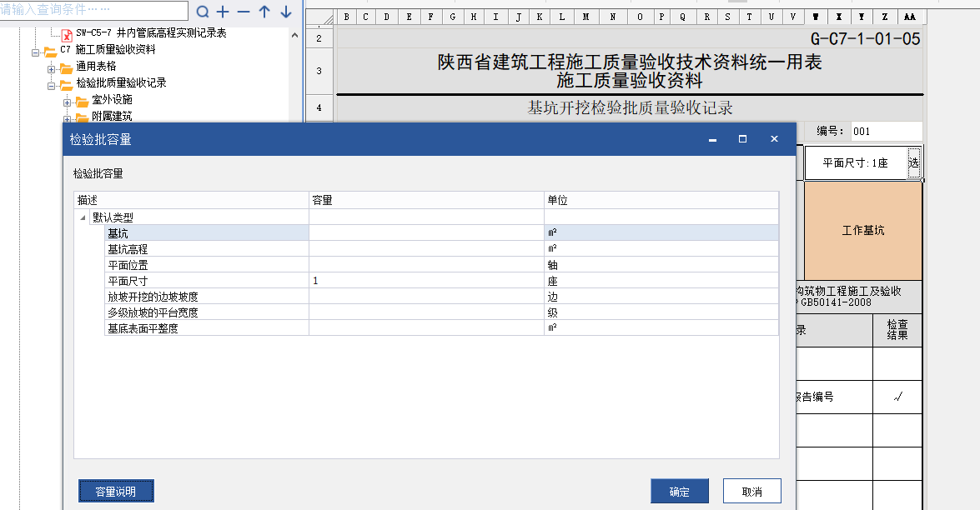Expand the 室外设施 folder
This screenshot has height=510, width=980.
[x=67, y=103]
